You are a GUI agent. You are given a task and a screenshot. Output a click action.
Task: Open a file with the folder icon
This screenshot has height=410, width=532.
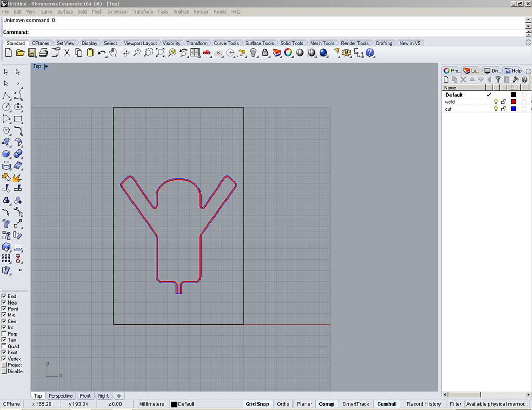(20, 52)
